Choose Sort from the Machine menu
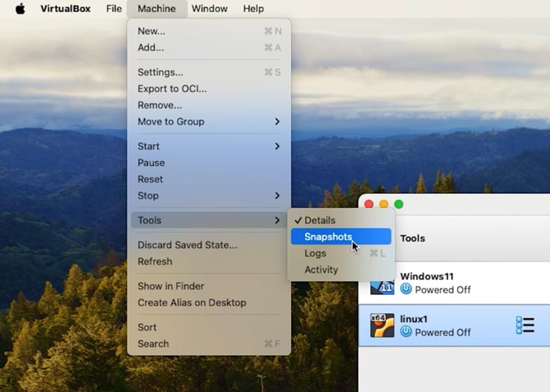 209,327
